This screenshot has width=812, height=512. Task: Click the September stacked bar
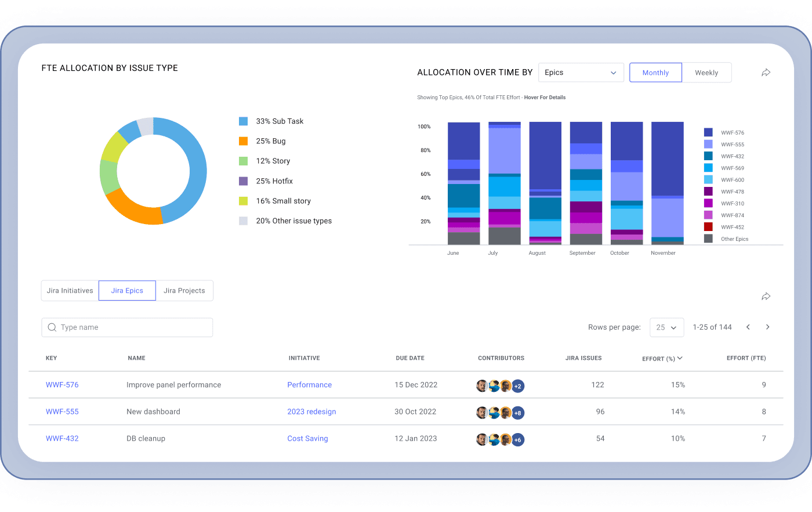[x=586, y=183]
